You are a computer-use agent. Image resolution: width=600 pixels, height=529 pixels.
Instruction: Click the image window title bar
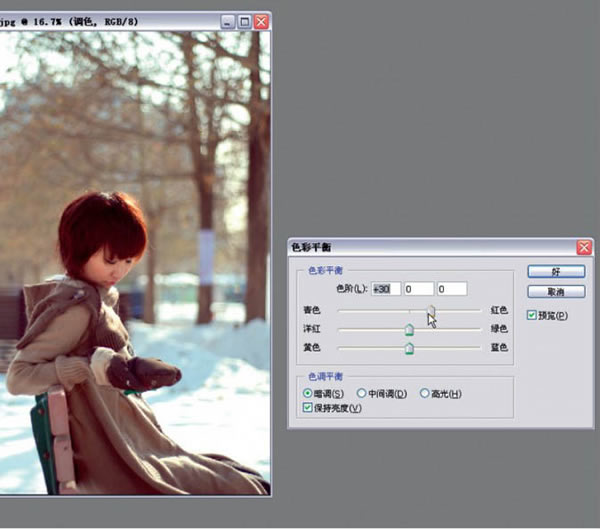click(x=100, y=20)
